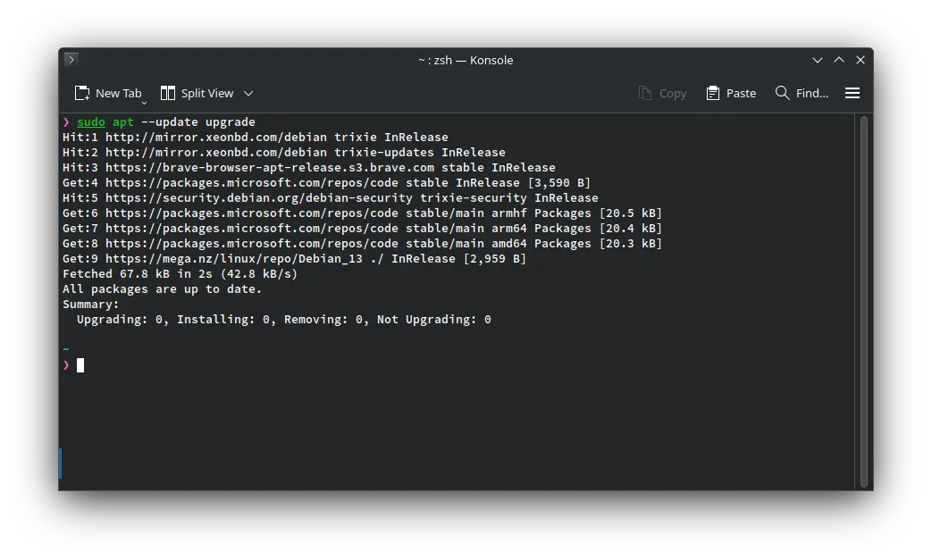Click the mirror.xeonbd.com trixie-updates URL line
932x560 pixels.
[284, 153]
